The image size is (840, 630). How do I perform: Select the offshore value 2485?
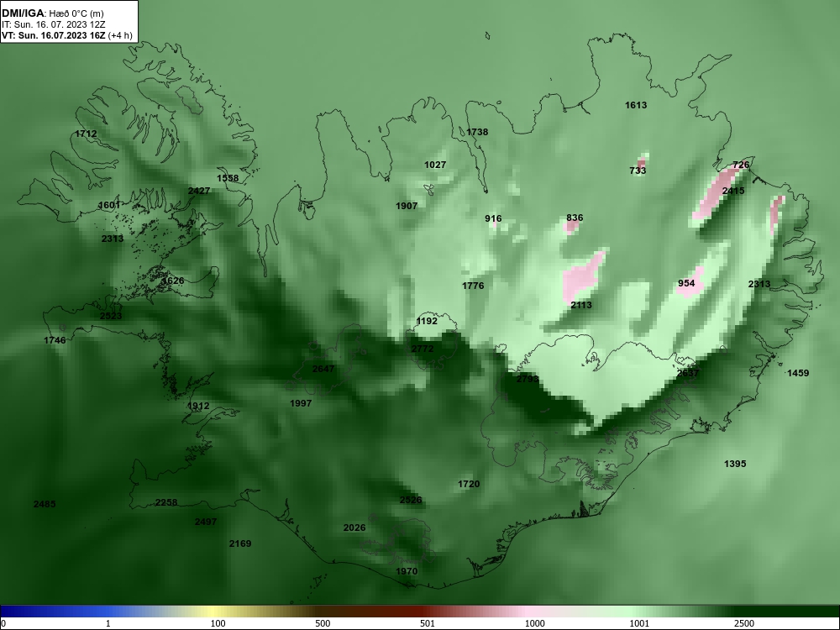click(45, 504)
